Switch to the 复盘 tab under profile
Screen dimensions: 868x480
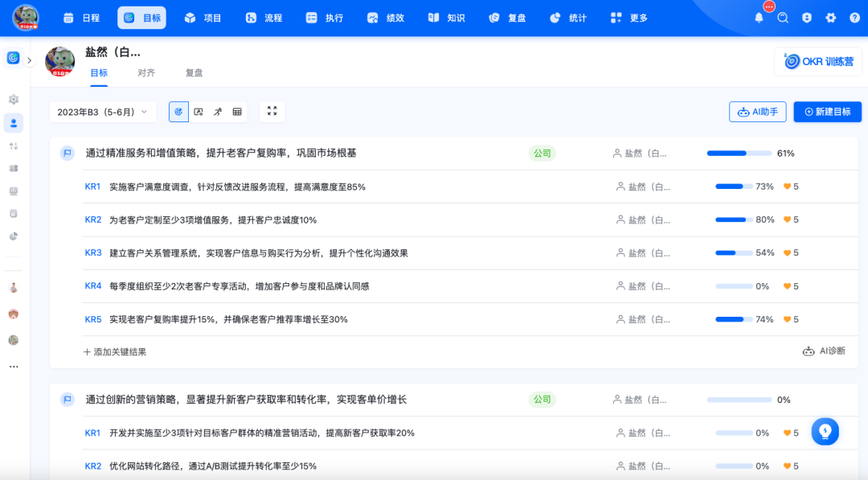click(194, 73)
